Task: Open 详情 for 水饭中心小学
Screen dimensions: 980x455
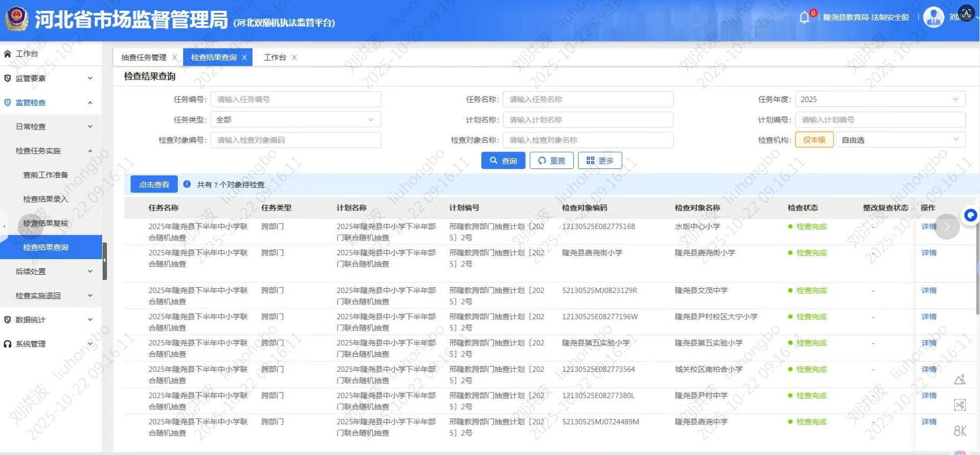Action: [x=929, y=226]
